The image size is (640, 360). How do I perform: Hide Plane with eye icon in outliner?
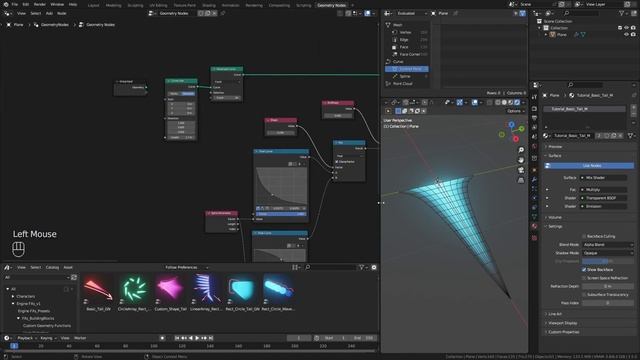(x=627, y=35)
